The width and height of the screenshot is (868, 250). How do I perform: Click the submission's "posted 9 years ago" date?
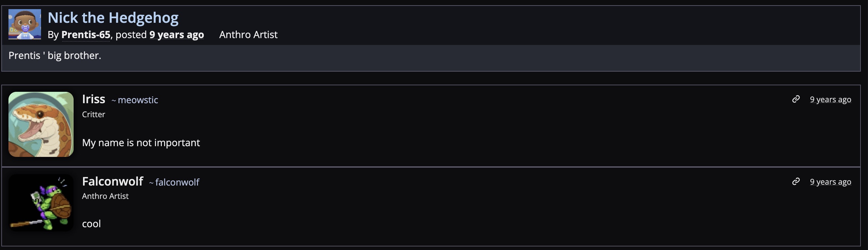(x=176, y=35)
